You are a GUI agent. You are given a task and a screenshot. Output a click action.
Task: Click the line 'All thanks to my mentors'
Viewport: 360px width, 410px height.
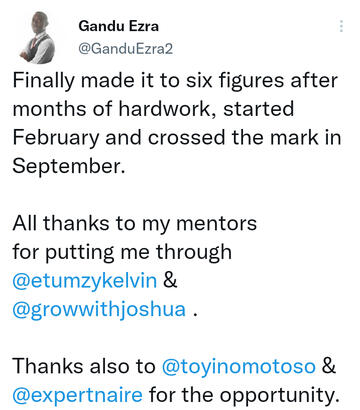coord(135,223)
